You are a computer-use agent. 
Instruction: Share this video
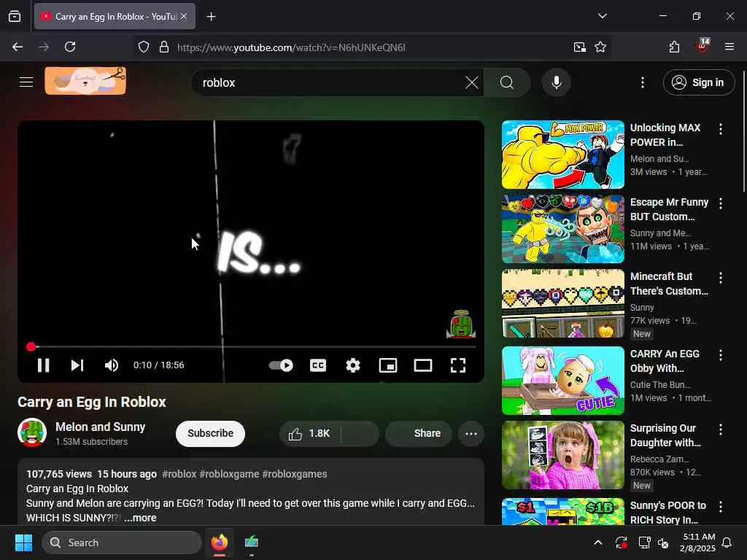pos(419,433)
